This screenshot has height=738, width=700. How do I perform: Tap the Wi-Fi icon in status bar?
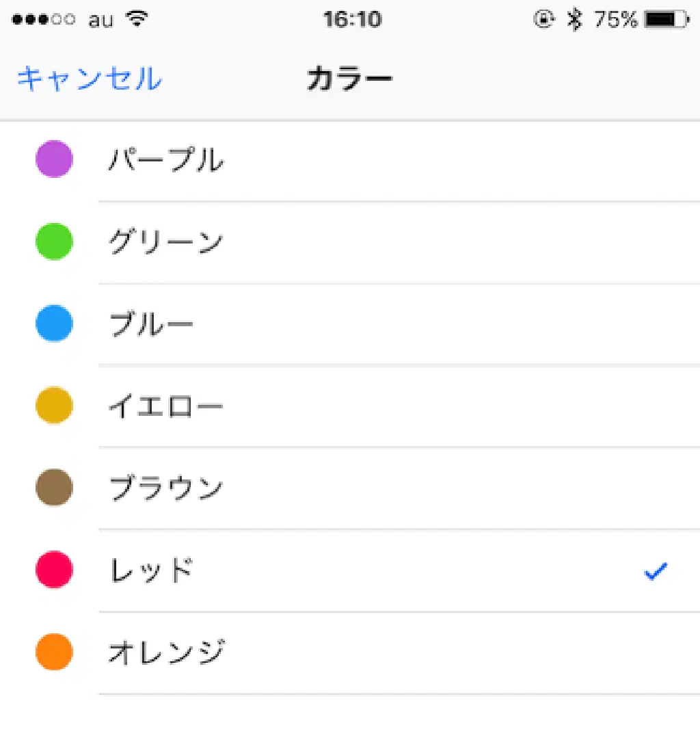click(137, 19)
